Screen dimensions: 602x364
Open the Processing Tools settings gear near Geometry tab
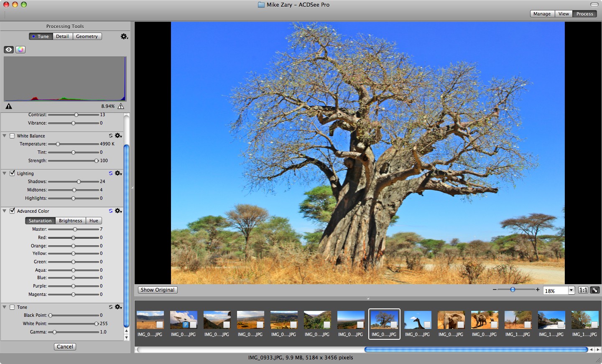(124, 37)
